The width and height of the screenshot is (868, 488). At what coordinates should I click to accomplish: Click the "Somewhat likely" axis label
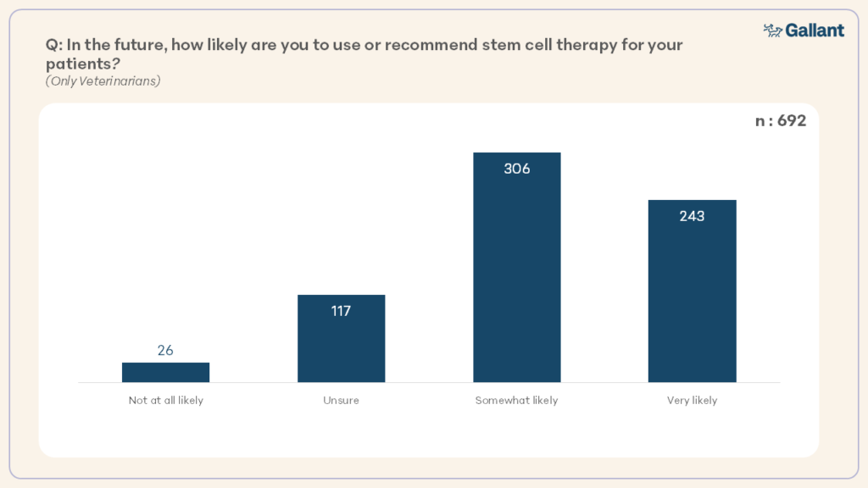[x=516, y=400]
